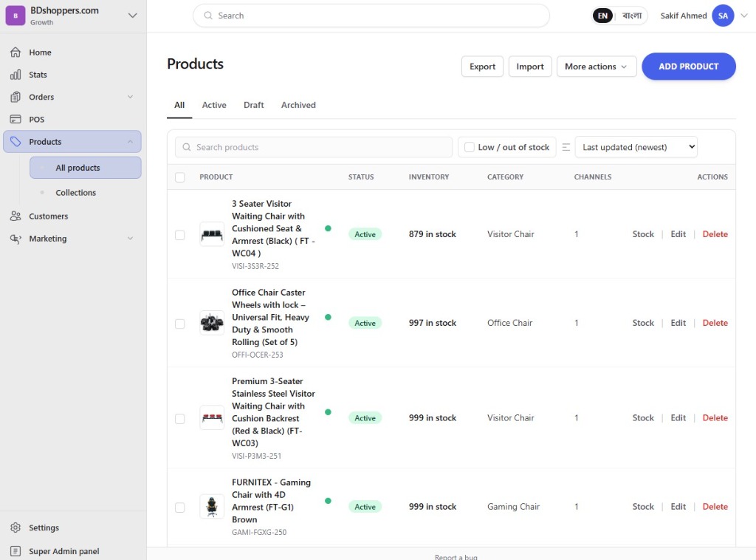Check the Premium 3-Seater Stainless Steel row checkbox

pos(180,419)
